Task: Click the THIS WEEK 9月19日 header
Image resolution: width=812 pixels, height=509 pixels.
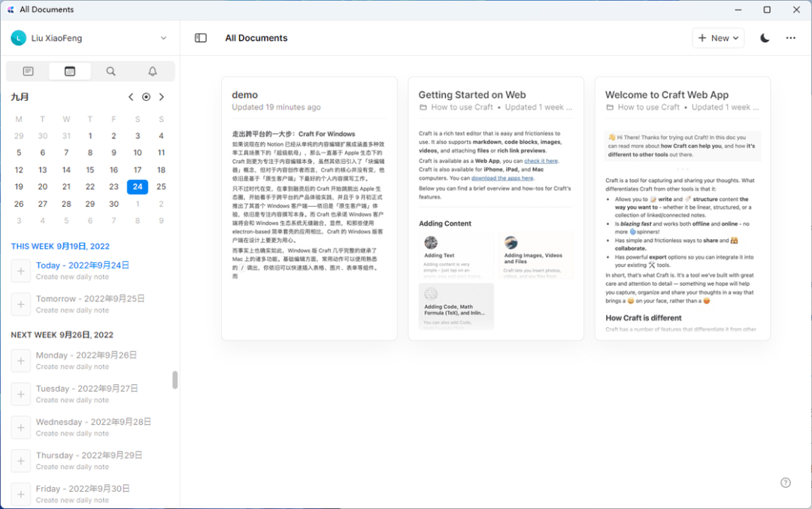Action: pyautogui.click(x=60, y=247)
